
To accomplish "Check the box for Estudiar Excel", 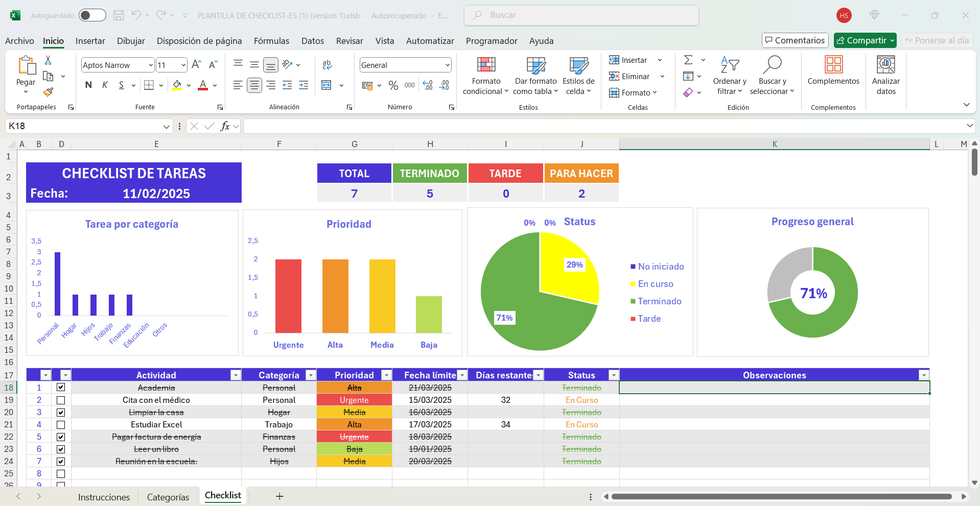I will pyautogui.click(x=61, y=425).
